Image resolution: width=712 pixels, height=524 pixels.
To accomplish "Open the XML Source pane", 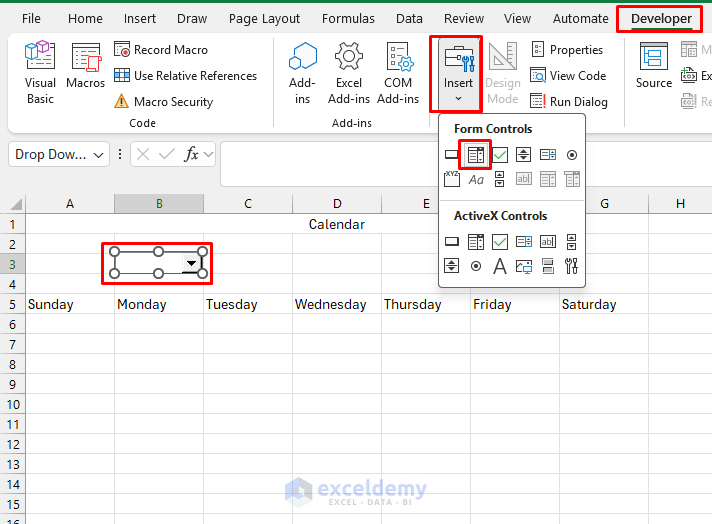I will [653, 65].
